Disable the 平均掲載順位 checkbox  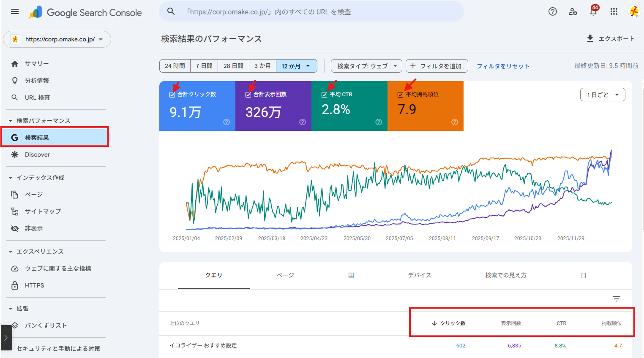pos(400,95)
